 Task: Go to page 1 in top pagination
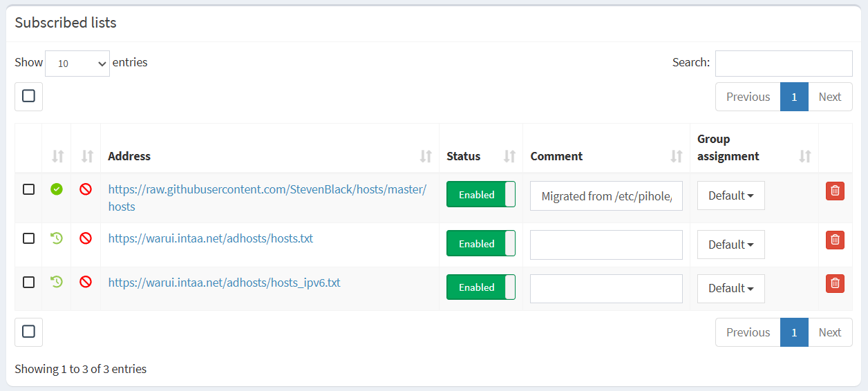(794, 97)
